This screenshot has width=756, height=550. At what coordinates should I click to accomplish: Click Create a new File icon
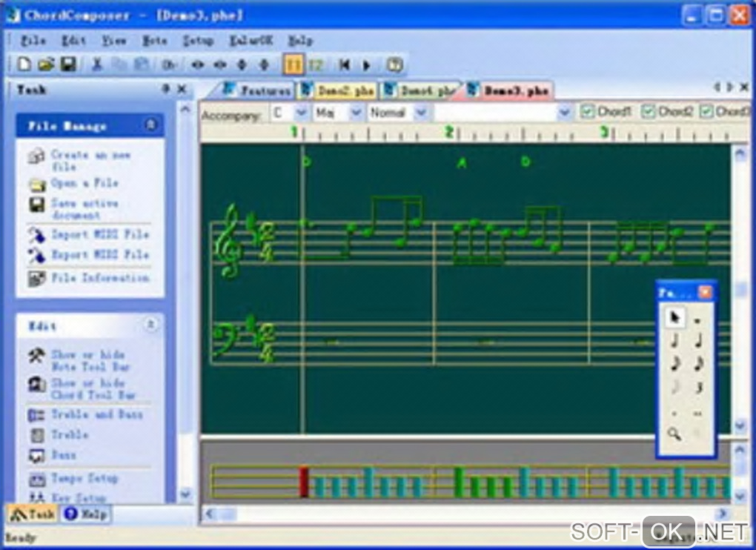[x=36, y=156]
